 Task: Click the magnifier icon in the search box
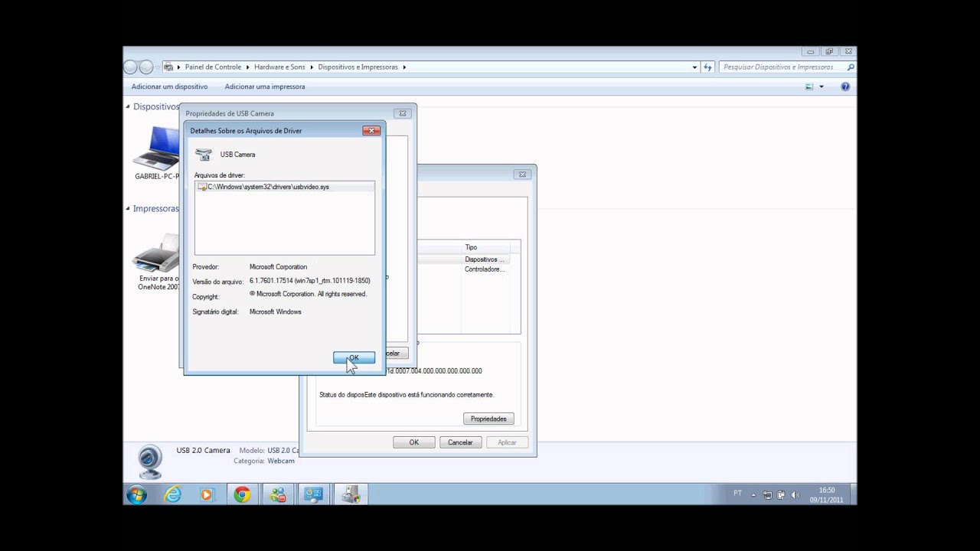[851, 67]
